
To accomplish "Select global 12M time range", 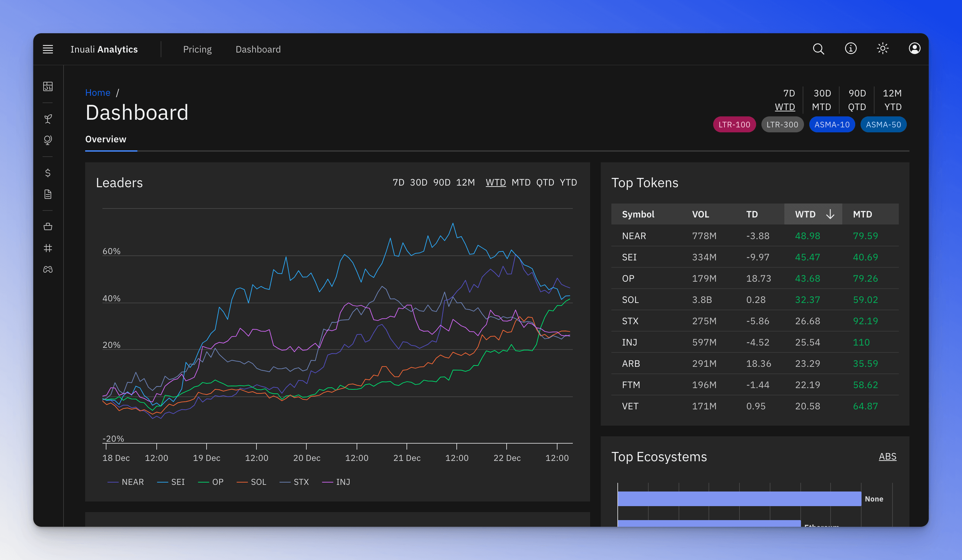I will (892, 93).
